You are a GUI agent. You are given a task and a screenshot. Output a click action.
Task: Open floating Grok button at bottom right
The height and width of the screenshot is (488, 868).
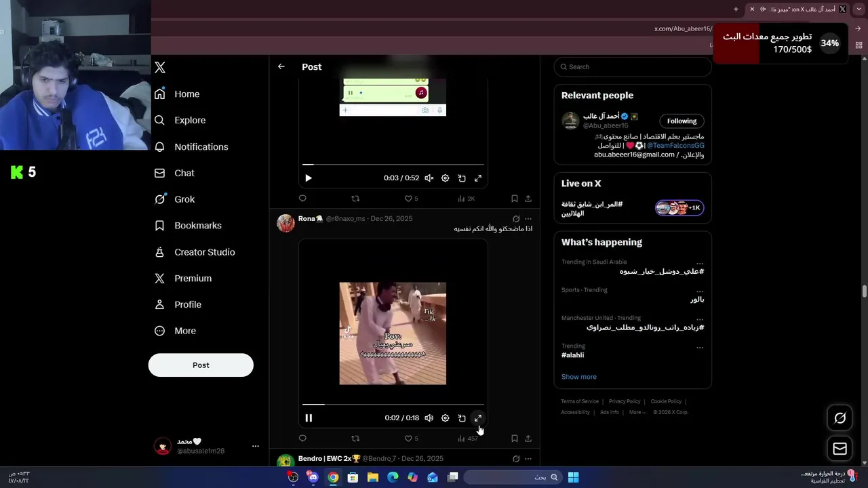[x=840, y=418]
